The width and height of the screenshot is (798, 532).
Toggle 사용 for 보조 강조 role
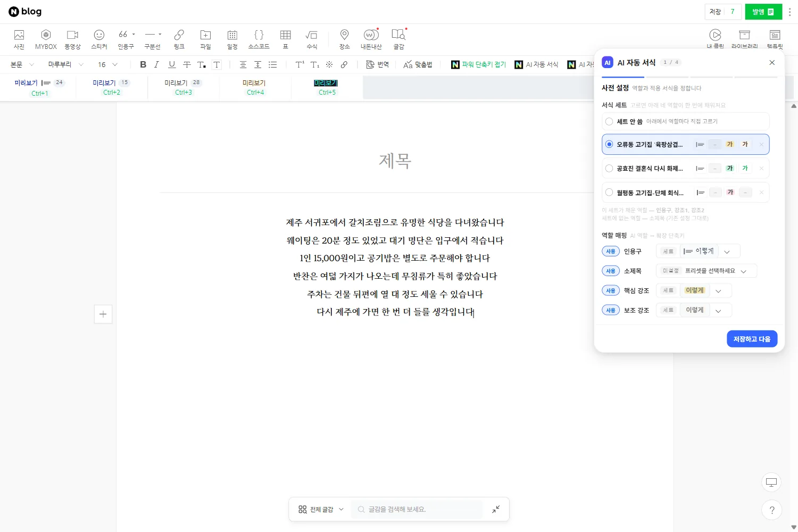611,310
